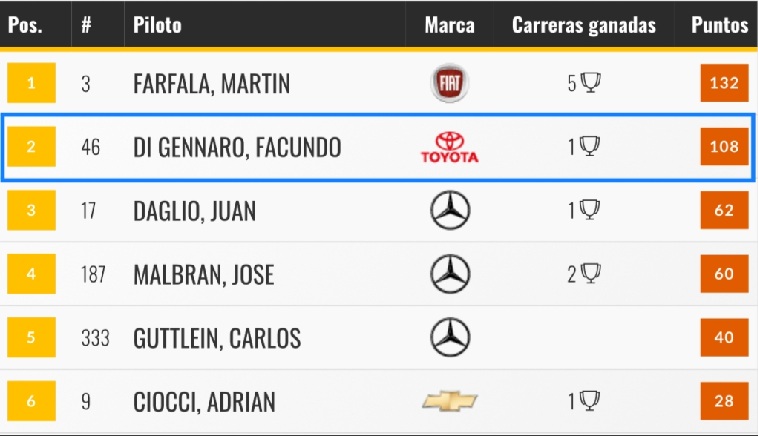The width and height of the screenshot is (758, 437).
Task: Open pilot GUTTLEIN, CARLOS
Action: (217, 338)
